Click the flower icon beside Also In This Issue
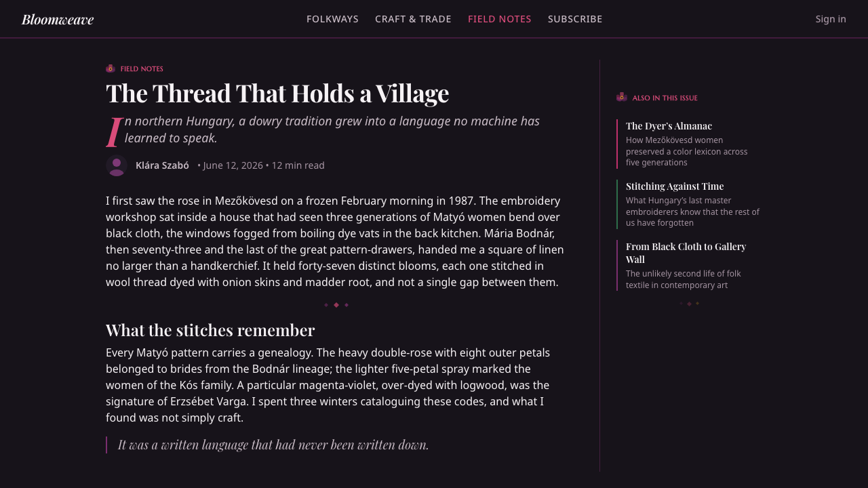 tap(622, 98)
